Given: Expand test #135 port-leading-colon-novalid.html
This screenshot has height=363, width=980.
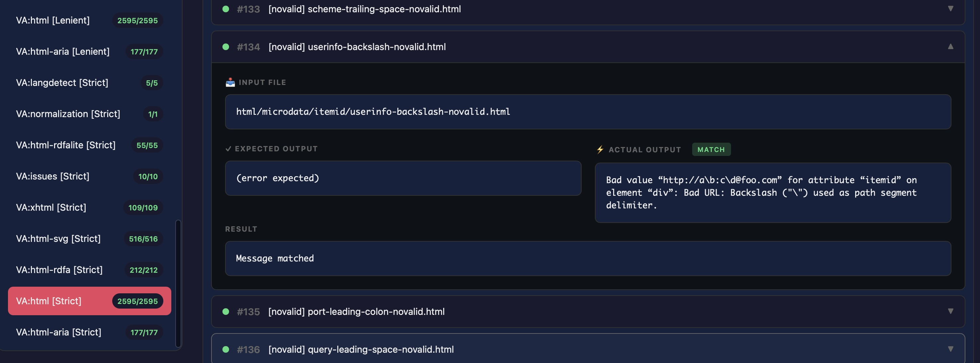Looking at the screenshot, I should tap(951, 311).
